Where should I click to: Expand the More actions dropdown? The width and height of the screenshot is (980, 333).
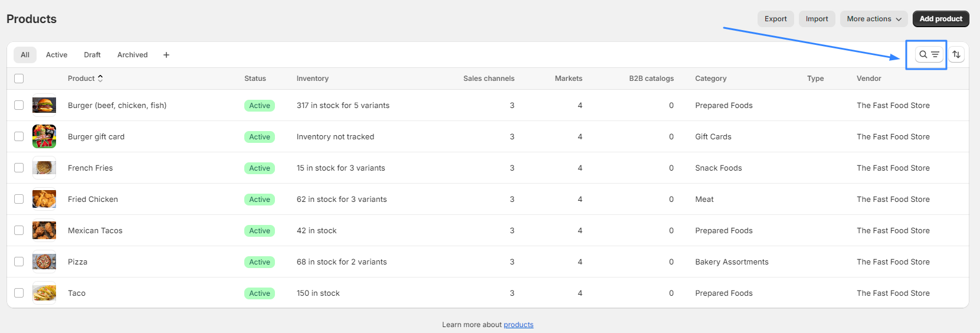pyautogui.click(x=874, y=19)
